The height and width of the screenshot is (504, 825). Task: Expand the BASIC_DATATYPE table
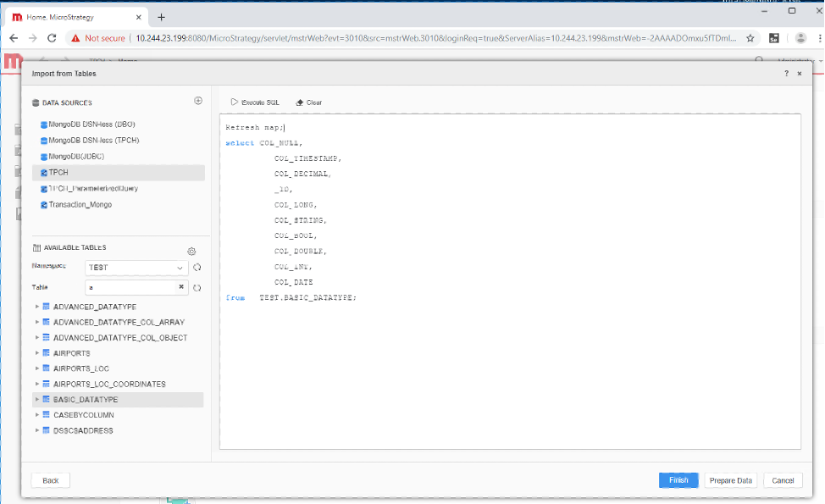pos(36,399)
